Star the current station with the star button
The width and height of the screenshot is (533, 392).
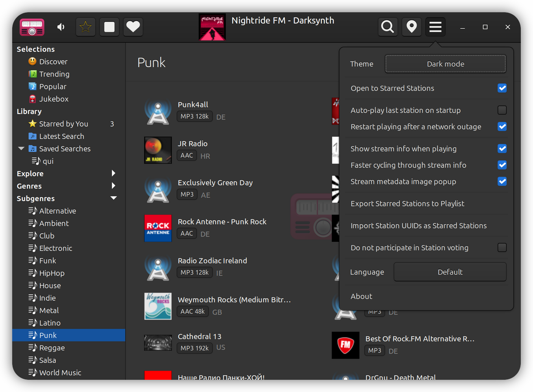click(x=85, y=27)
